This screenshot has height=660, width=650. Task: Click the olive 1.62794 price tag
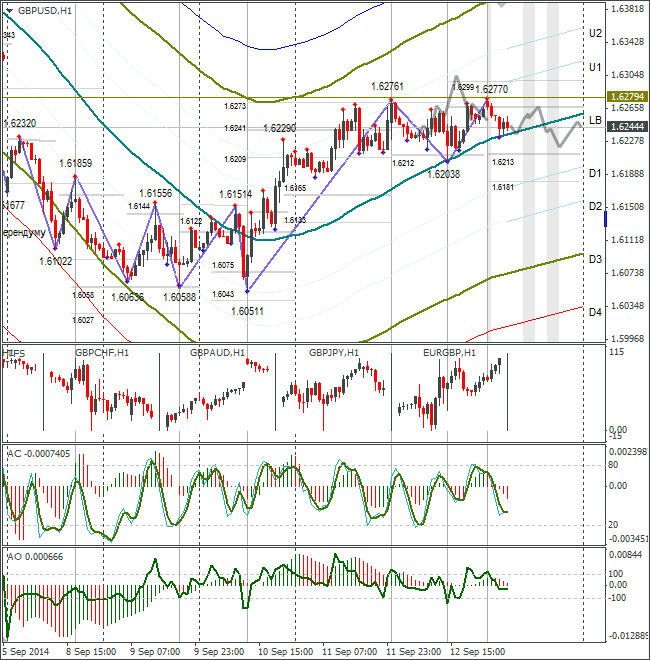click(x=626, y=96)
